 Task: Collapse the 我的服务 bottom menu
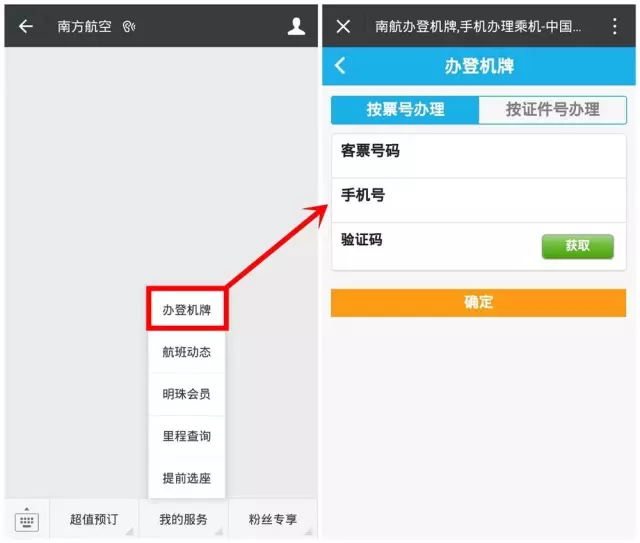pyautogui.click(x=183, y=519)
